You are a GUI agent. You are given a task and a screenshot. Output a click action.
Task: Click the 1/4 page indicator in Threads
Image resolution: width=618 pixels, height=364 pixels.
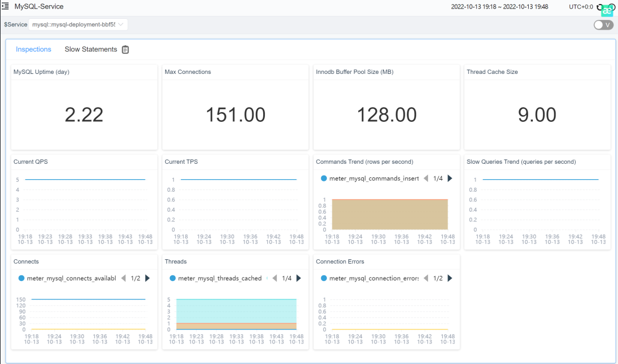click(x=287, y=278)
